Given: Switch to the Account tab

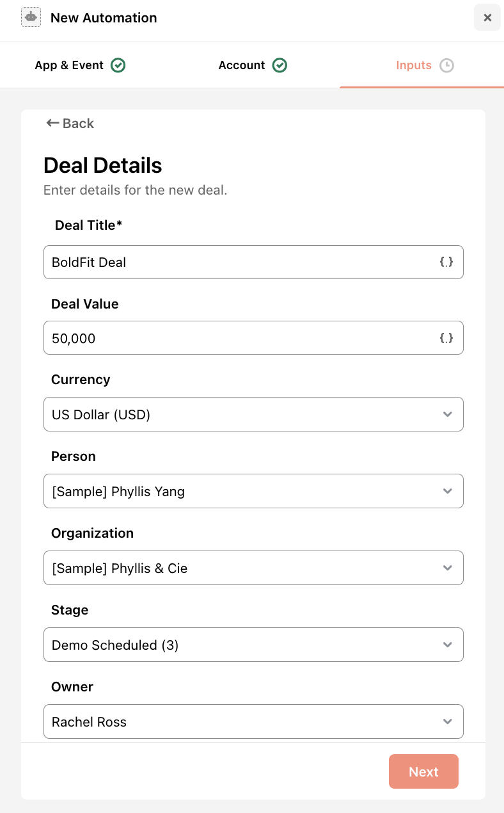Looking at the screenshot, I should [x=253, y=65].
